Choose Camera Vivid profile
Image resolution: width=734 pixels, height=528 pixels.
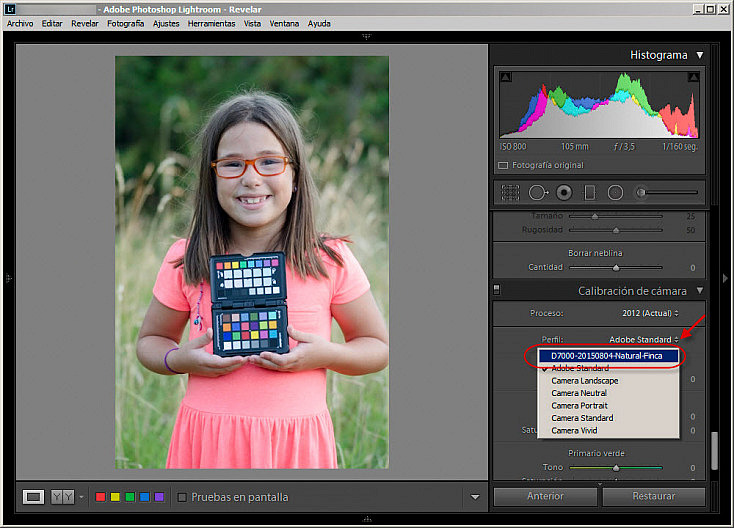(x=608, y=430)
